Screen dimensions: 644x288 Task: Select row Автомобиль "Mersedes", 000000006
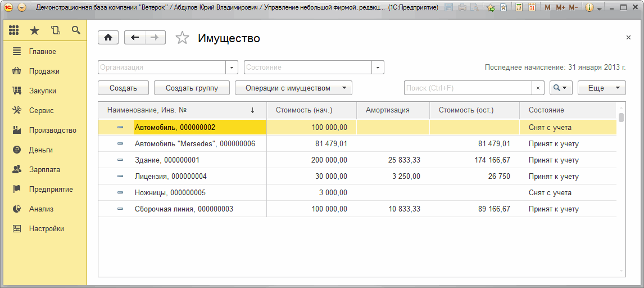[357, 144]
